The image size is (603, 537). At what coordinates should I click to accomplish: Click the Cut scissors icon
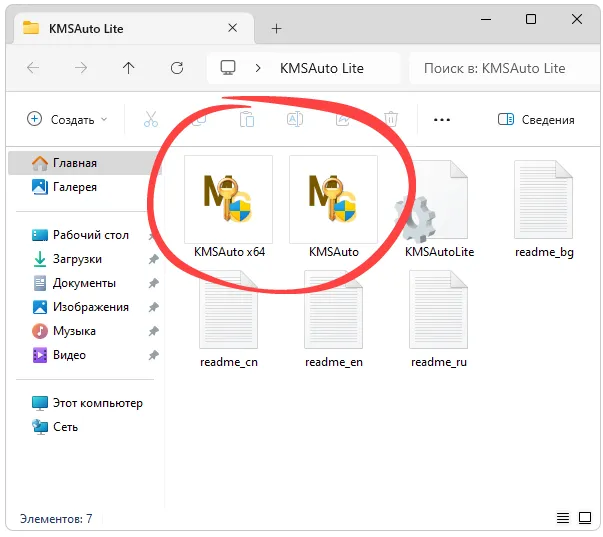[151, 120]
